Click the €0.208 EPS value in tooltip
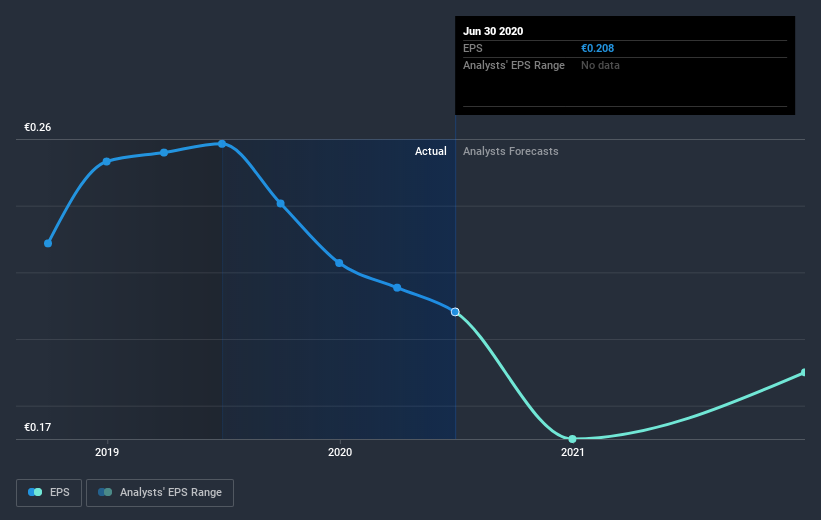The width and height of the screenshot is (821, 520). [x=597, y=48]
